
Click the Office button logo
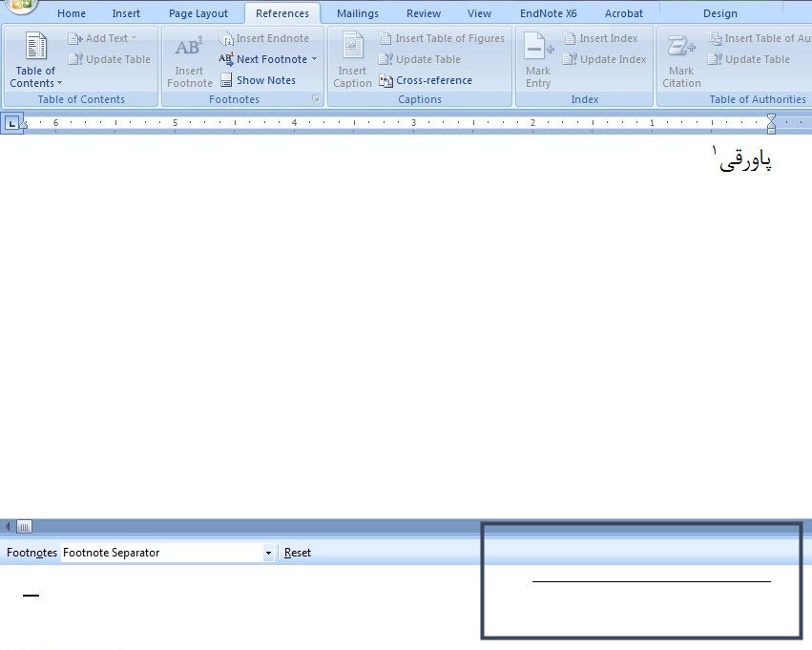(x=21, y=5)
